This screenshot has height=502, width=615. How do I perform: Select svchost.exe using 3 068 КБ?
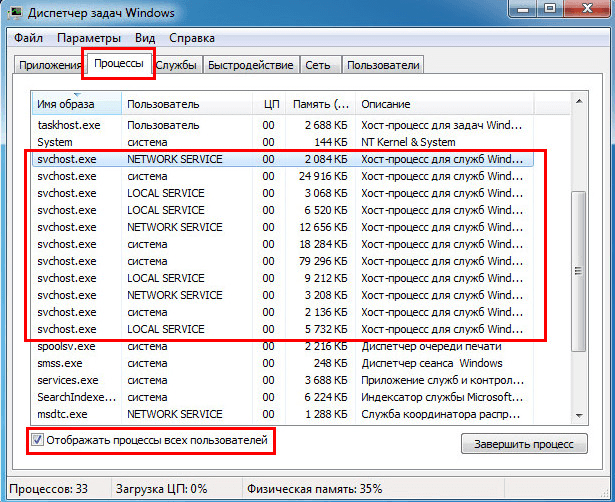pos(282,193)
